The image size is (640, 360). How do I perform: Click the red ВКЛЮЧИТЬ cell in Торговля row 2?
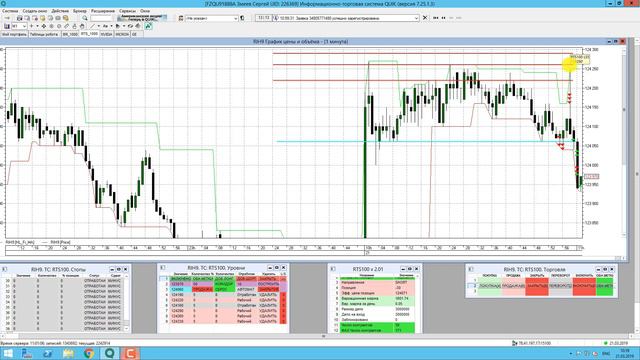(x=584, y=286)
